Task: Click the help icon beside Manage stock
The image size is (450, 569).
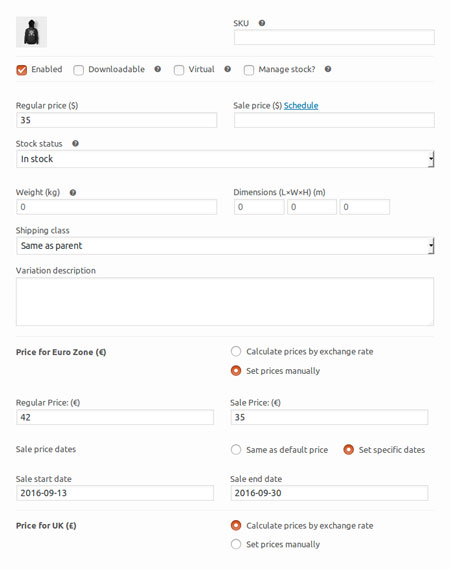Action: pos(328,69)
